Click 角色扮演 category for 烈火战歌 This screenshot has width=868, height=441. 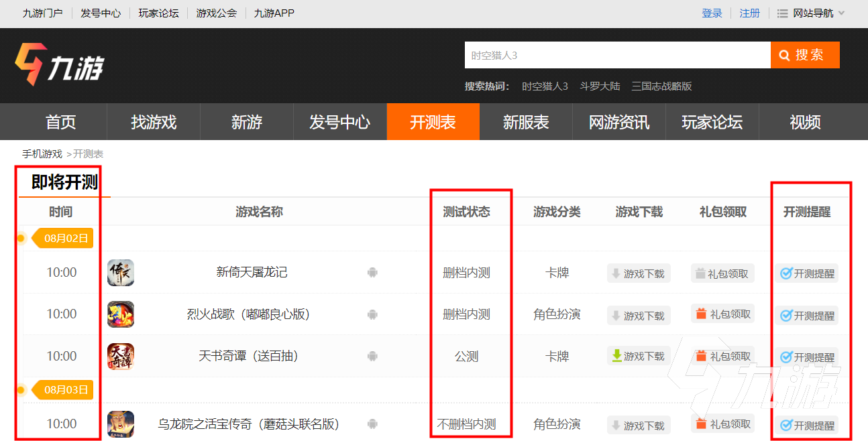557,314
